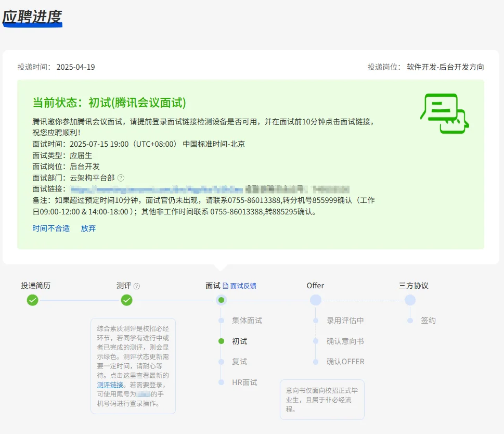Click the dot beside 录用评估中
Screen dimensions: 504x434
tap(316, 321)
